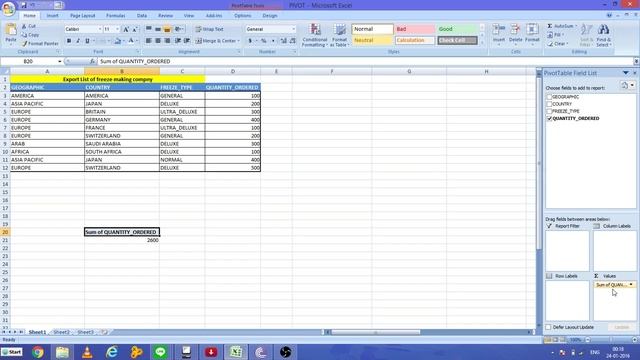Click the Clear button in Editing group
Image resolution: width=640 pixels, height=360 pixels.
coord(558,44)
